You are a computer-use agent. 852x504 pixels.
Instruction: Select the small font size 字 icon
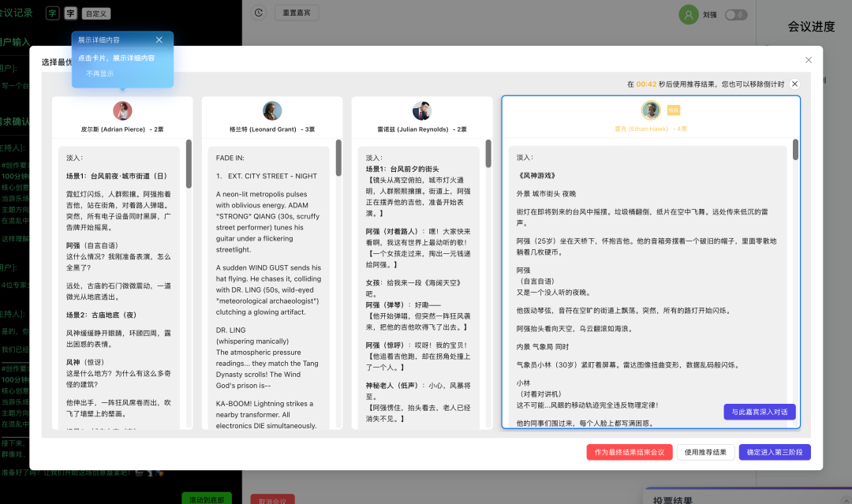(52, 13)
